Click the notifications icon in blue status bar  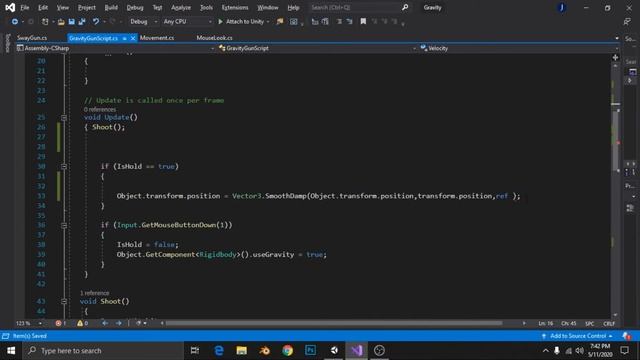(x=627, y=336)
